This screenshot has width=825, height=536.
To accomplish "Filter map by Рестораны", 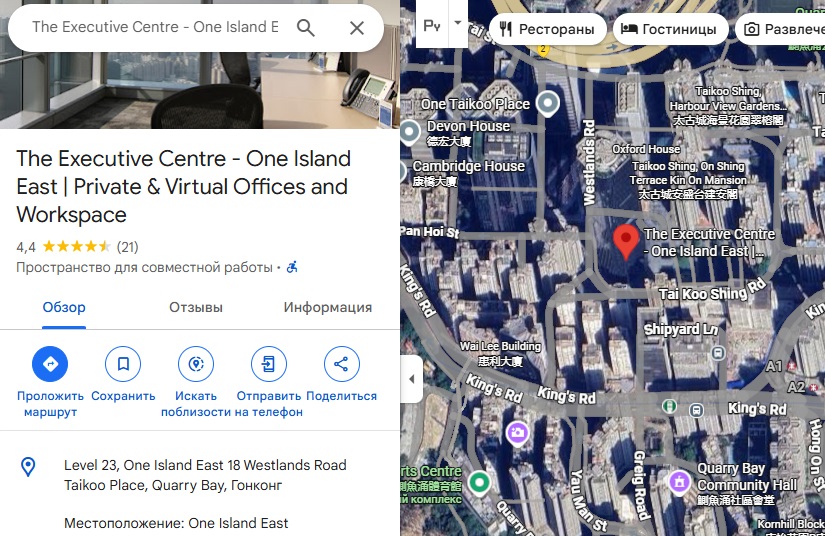I will click(x=547, y=29).
